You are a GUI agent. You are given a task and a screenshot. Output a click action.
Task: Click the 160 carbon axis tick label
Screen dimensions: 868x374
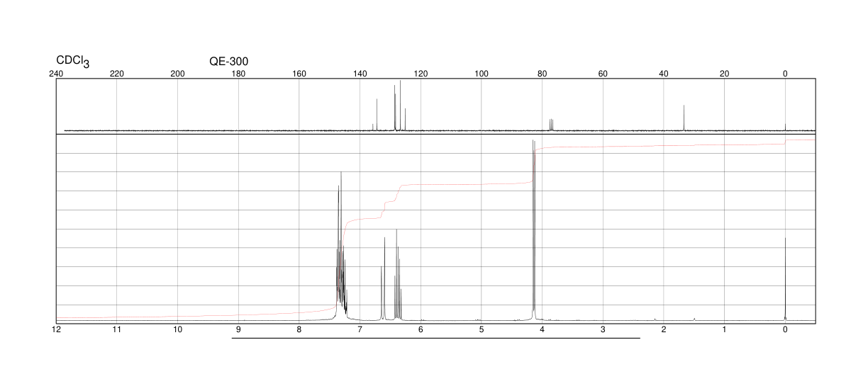[299, 74]
